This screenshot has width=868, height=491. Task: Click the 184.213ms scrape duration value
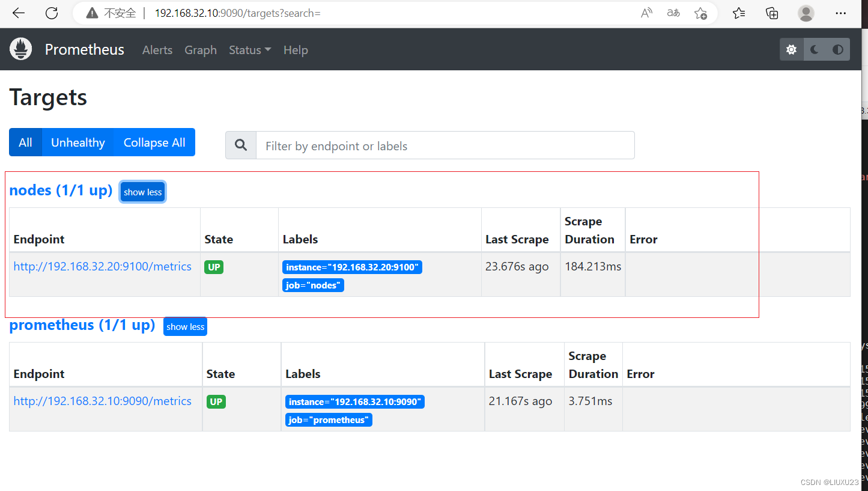pyautogui.click(x=593, y=266)
